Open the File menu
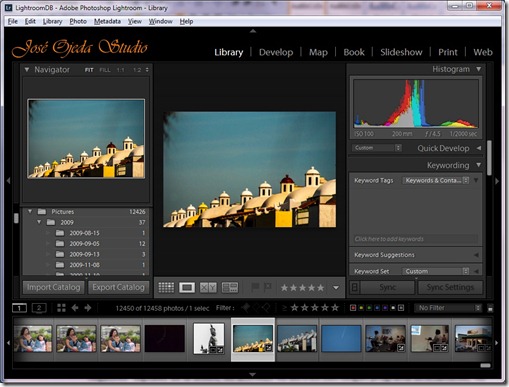509x387 pixels. [13, 21]
